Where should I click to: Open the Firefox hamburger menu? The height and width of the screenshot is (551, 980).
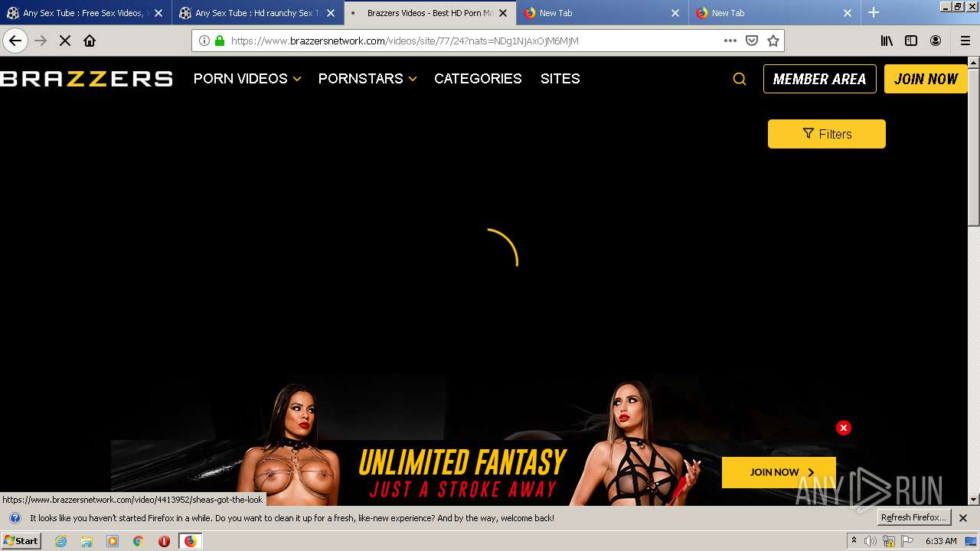pyautogui.click(x=965, y=41)
